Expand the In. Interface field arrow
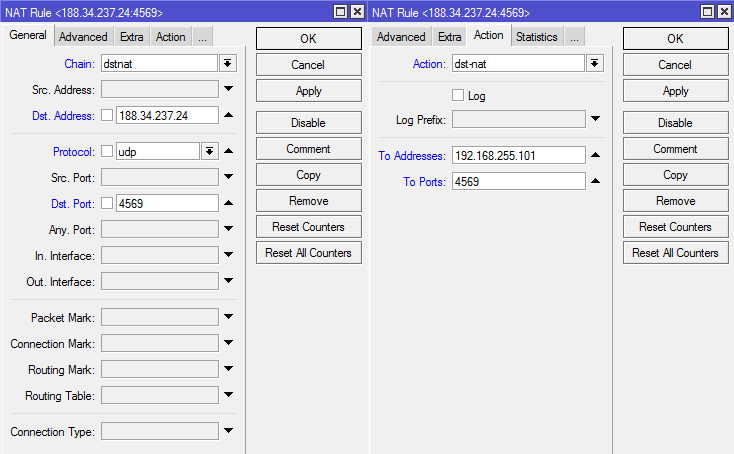This screenshot has width=734, height=454. click(x=228, y=255)
